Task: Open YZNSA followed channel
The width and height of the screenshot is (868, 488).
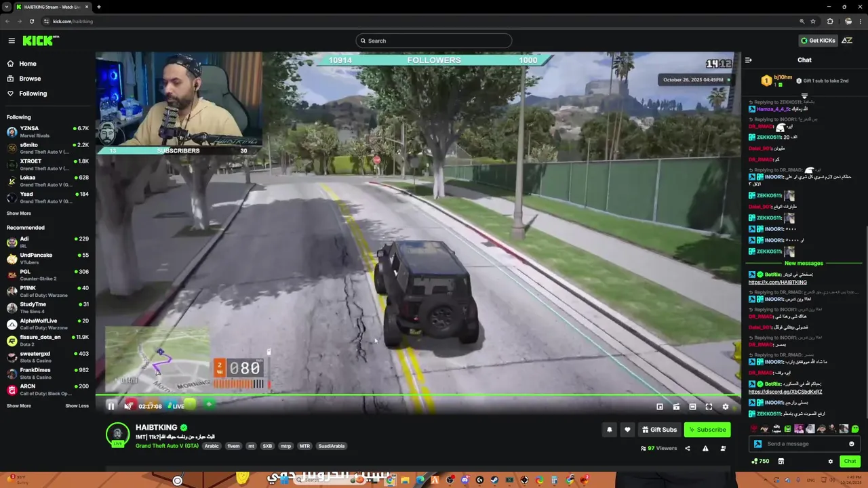Action: coord(47,131)
